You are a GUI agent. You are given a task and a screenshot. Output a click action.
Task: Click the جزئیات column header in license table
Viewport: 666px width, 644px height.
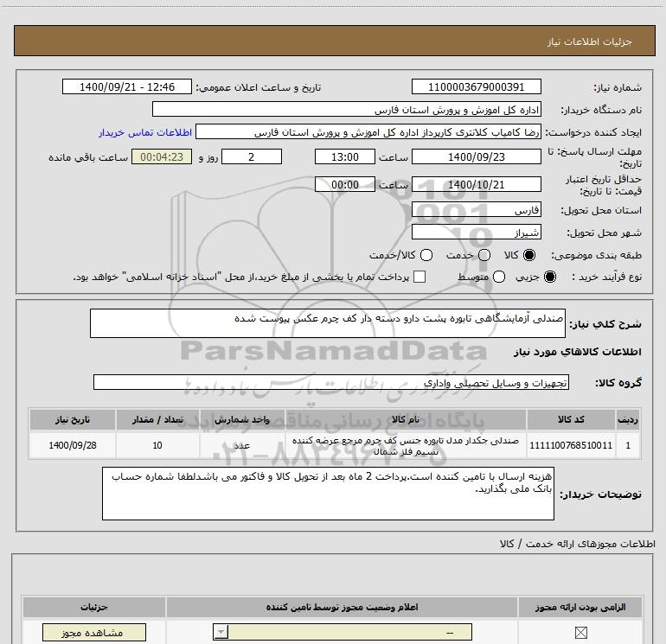pyautogui.click(x=94, y=607)
